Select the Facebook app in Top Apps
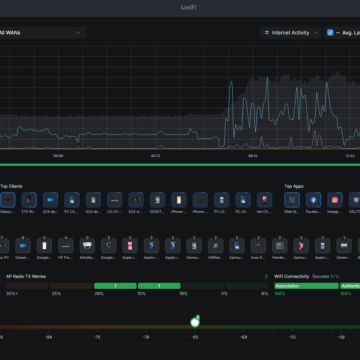 click(x=313, y=200)
